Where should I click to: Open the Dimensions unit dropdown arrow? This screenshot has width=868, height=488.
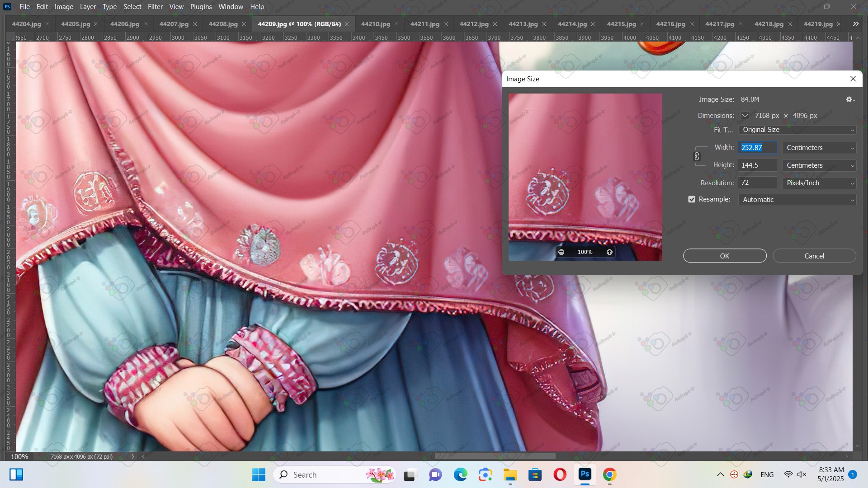[x=745, y=116]
